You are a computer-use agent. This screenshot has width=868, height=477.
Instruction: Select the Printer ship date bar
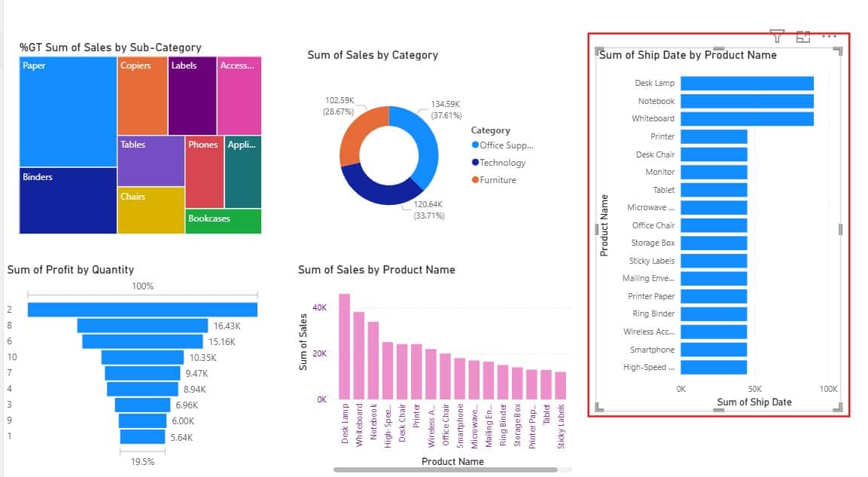pyautogui.click(x=714, y=136)
